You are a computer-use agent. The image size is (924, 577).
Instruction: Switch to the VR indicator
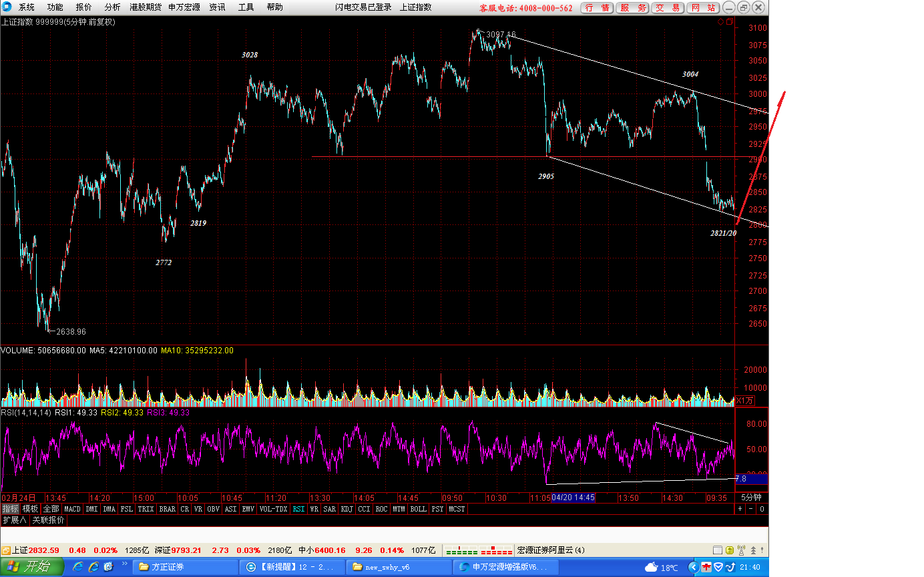198,509
